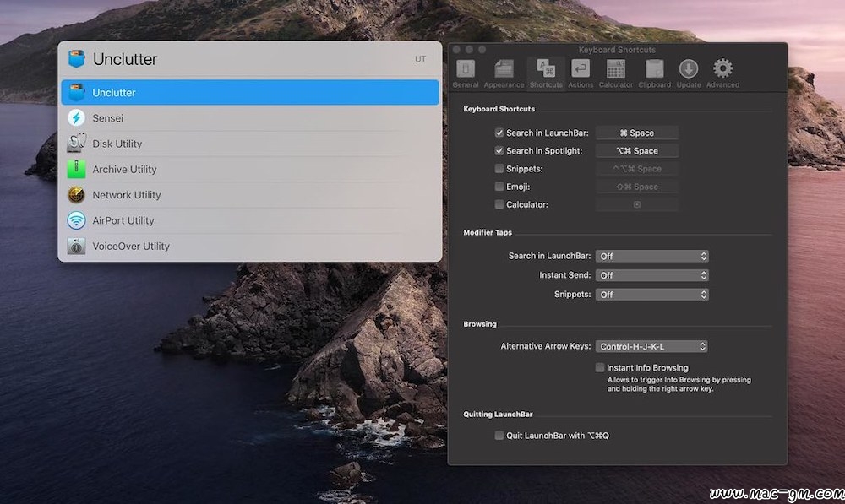Select AirPort Utility in the results list
This screenshot has width=845, height=504.
[x=250, y=220]
